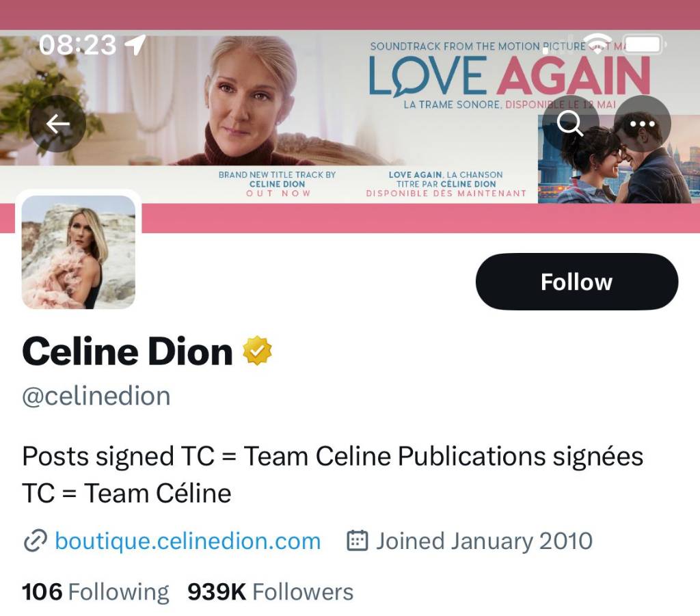View the 939K Followers list
Screen dimensions: 700x616
tap(270, 591)
